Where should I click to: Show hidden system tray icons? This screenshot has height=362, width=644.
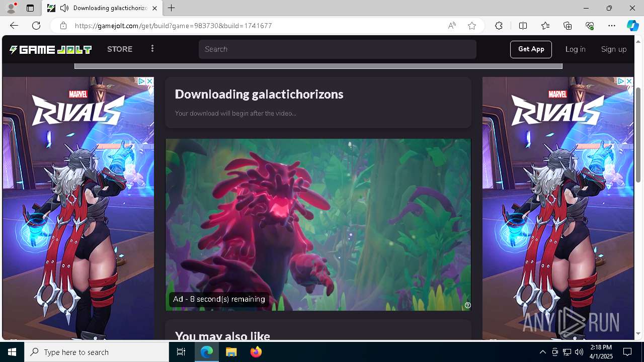542,352
